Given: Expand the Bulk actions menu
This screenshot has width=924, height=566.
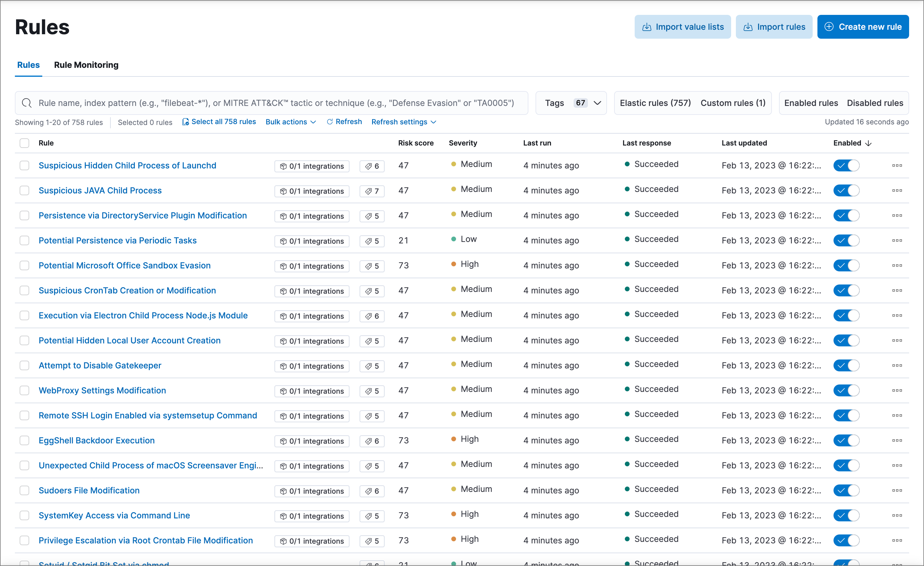Looking at the screenshot, I should click(291, 122).
